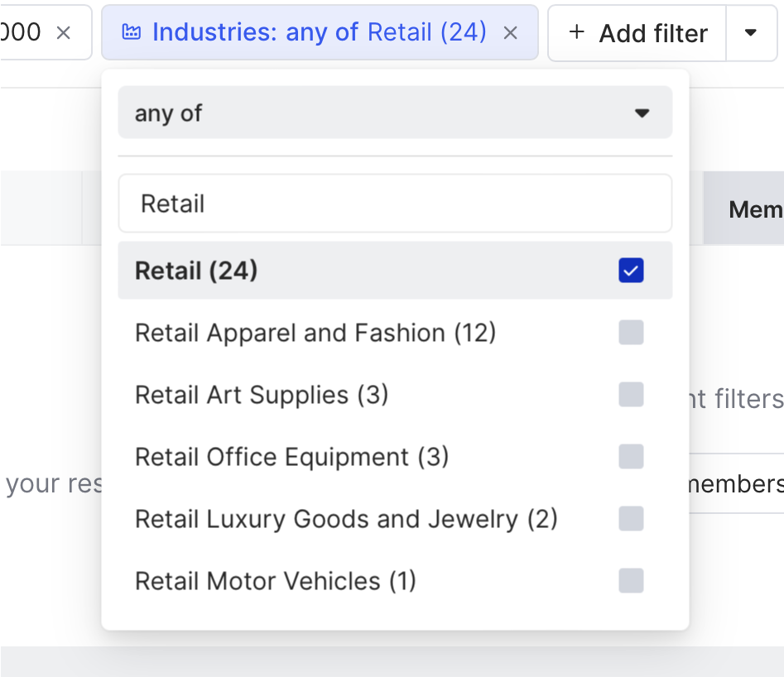Click the Industries: any of Retail filter chip
This screenshot has width=784, height=677.
coord(319,33)
